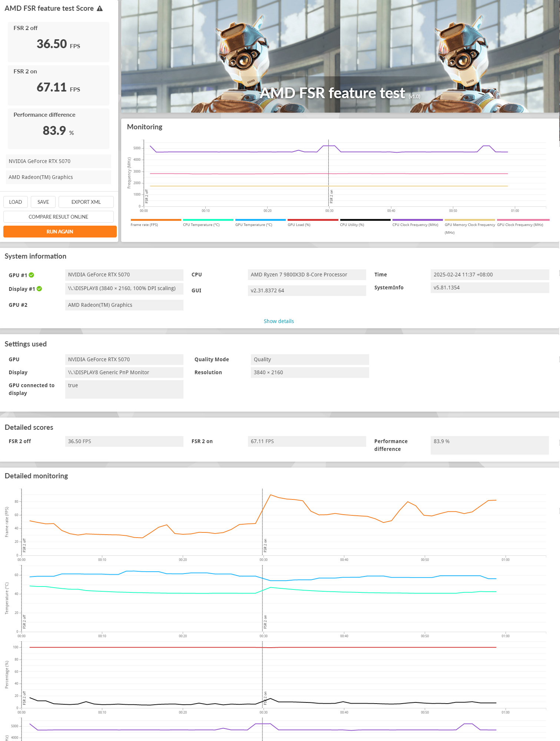This screenshot has height=741, width=560.
Task: Click the Resolution value 3840 × 2160
Action: pyautogui.click(x=310, y=372)
